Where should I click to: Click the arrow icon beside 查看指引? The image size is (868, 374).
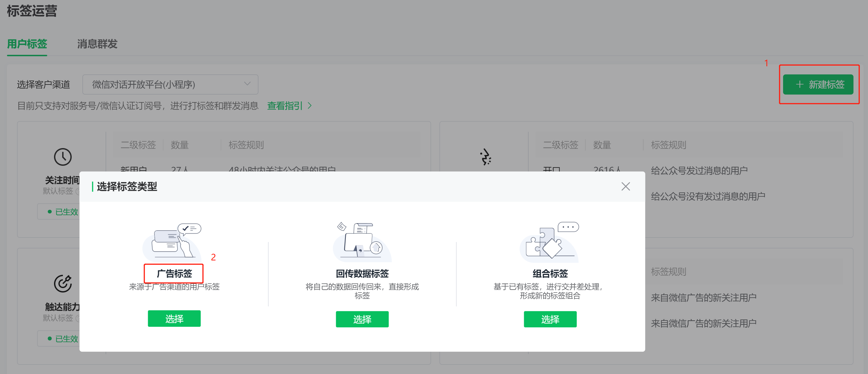pyautogui.click(x=310, y=106)
